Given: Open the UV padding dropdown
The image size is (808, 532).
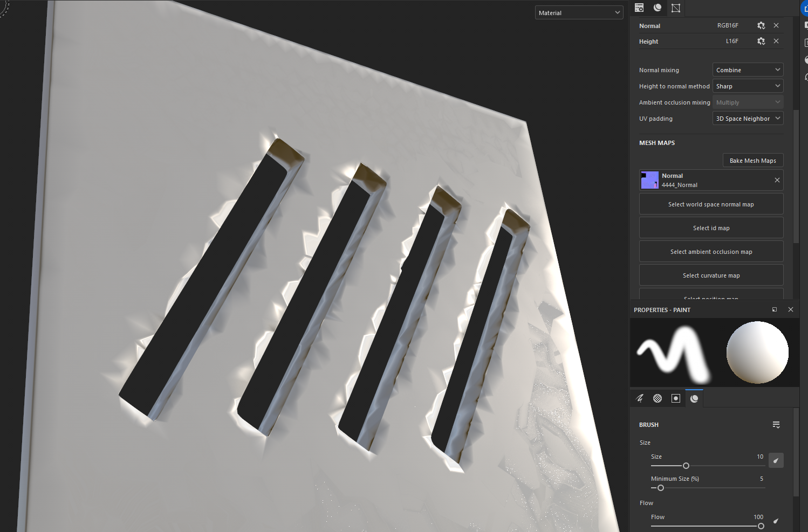Looking at the screenshot, I should pyautogui.click(x=748, y=119).
